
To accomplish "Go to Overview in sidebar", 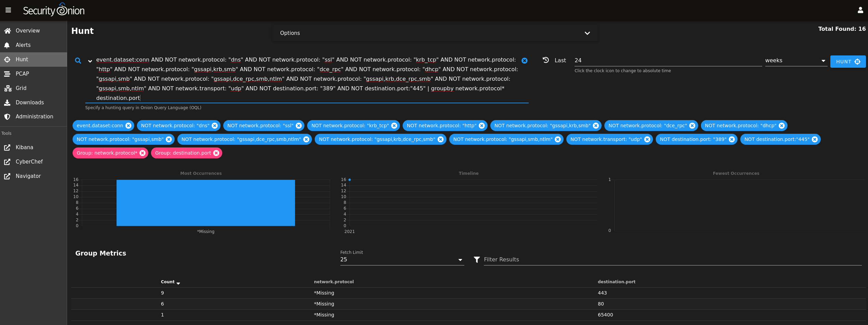I will 33,30.
